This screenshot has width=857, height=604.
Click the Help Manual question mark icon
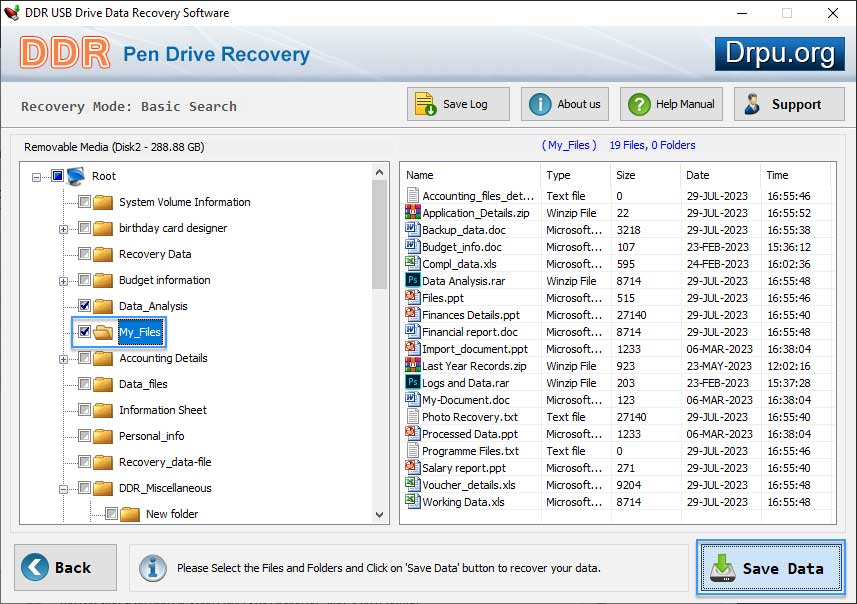[x=639, y=104]
